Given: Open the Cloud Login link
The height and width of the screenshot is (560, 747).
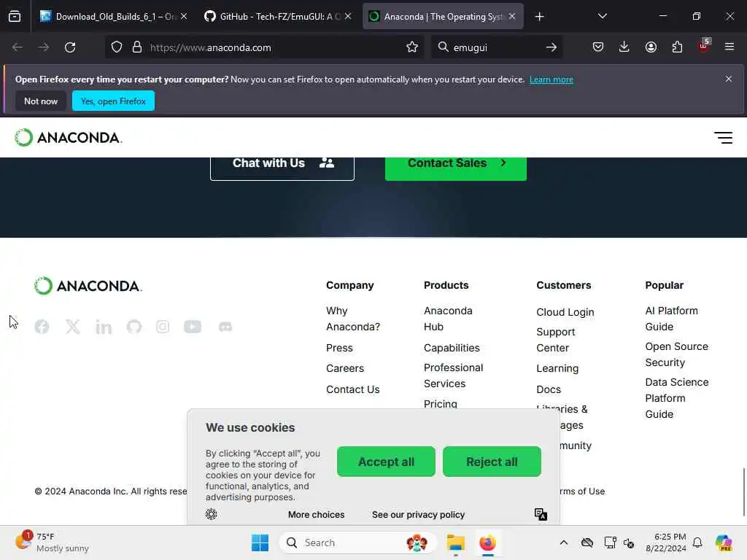Looking at the screenshot, I should pyautogui.click(x=565, y=312).
